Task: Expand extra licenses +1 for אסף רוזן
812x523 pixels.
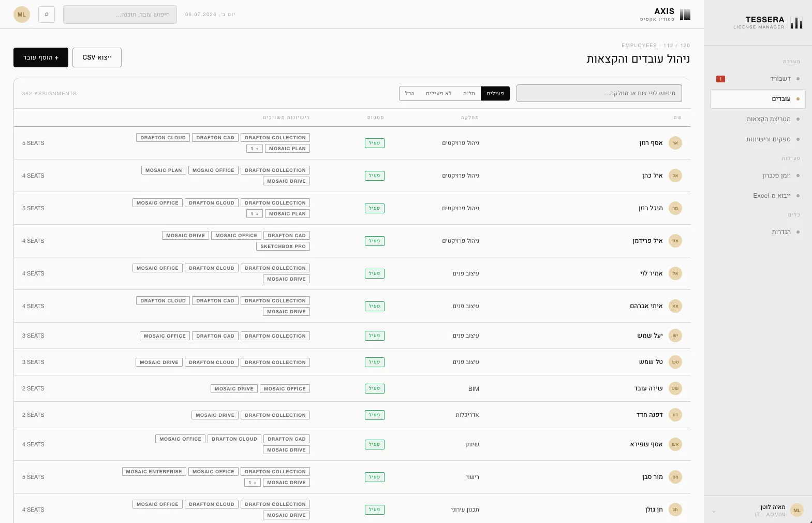Action: 255,149
